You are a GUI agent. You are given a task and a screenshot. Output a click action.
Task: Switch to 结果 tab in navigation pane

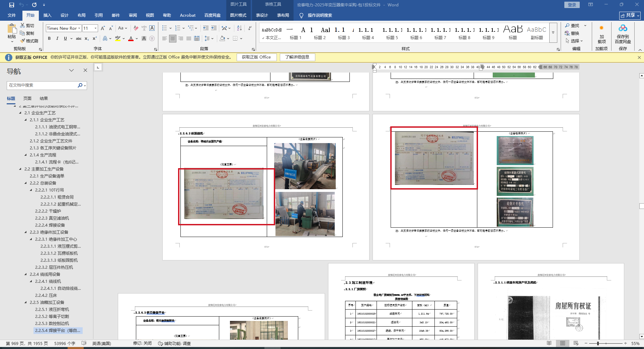44,98
